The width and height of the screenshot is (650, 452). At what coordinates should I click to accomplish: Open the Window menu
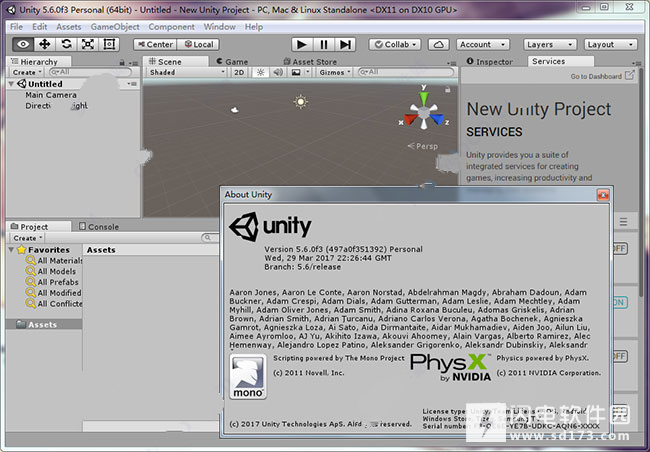[x=219, y=27]
